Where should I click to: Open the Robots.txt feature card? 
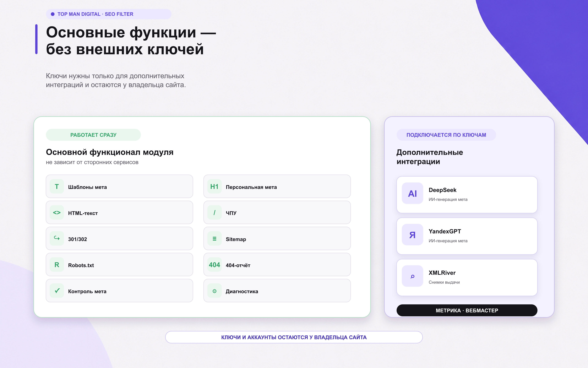pyautogui.click(x=119, y=264)
